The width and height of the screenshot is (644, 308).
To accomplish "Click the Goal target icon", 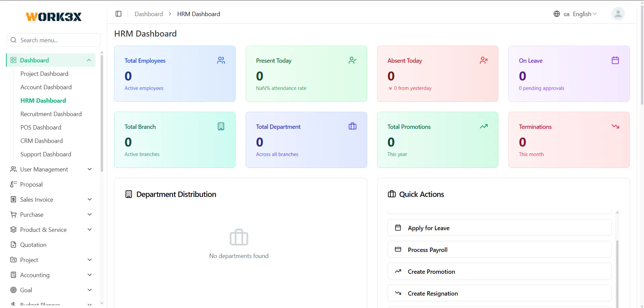I will (13, 290).
